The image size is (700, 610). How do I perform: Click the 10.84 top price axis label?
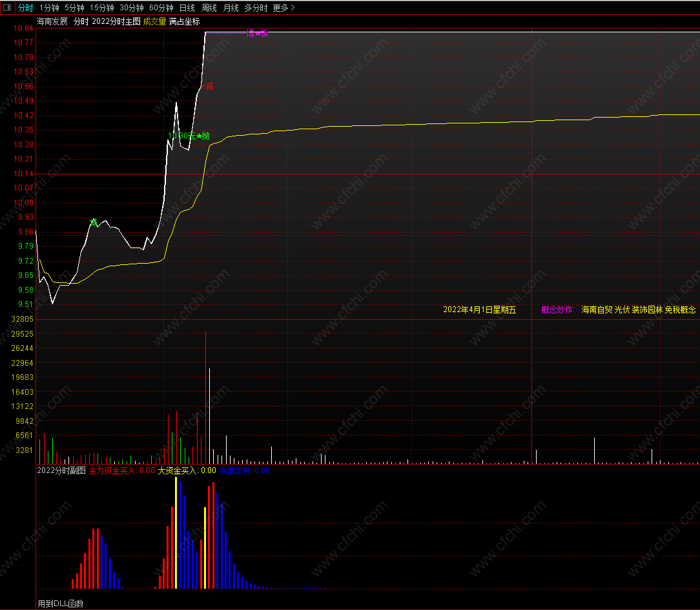(23, 28)
